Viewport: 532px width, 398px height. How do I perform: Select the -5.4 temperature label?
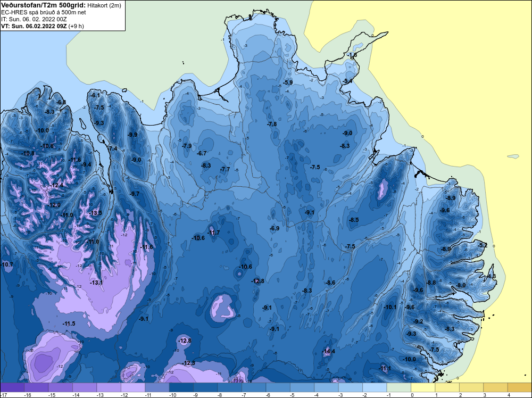[347, 81]
